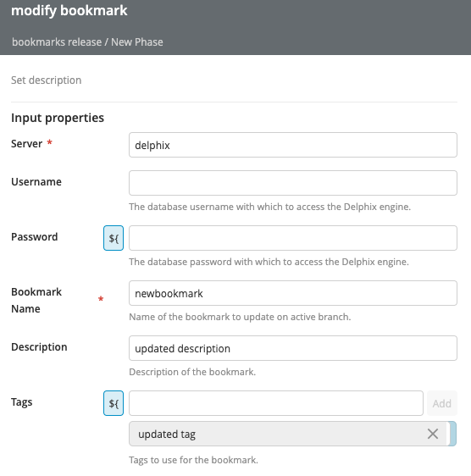Switch Password field to variable mode

point(114,238)
